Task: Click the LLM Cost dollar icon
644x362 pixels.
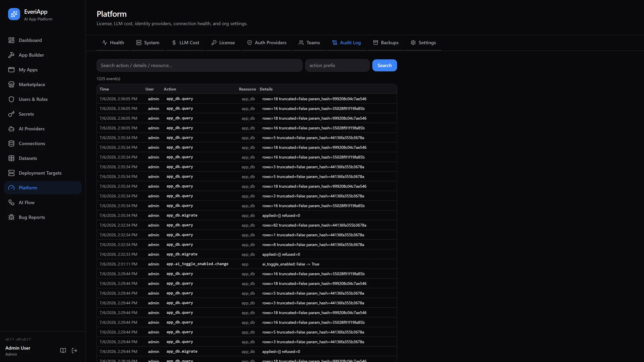Action: (174, 43)
